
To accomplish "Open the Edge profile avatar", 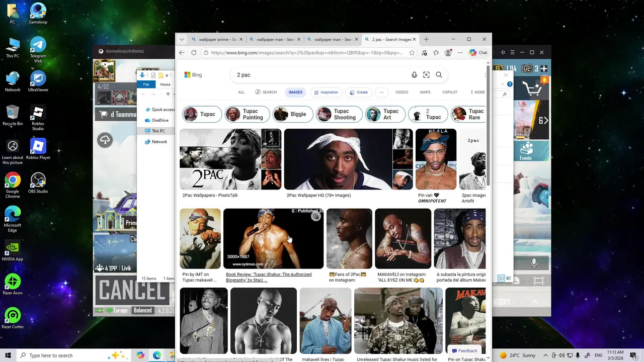I will [x=448, y=52].
